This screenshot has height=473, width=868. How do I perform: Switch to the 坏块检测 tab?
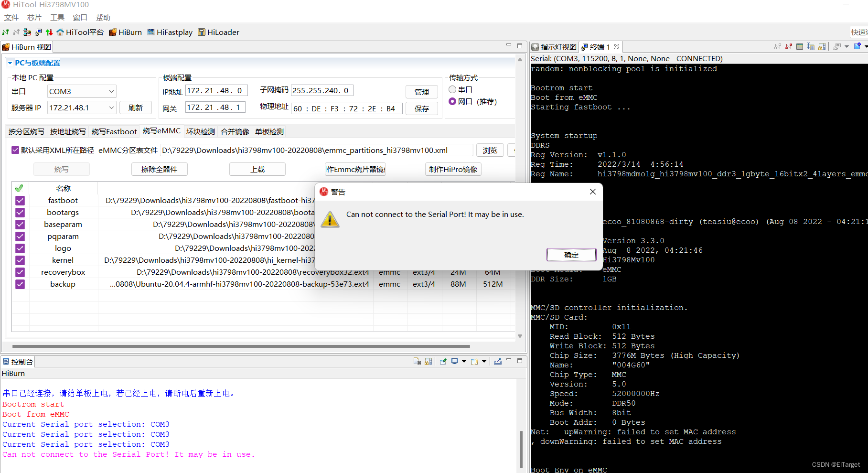(x=201, y=131)
